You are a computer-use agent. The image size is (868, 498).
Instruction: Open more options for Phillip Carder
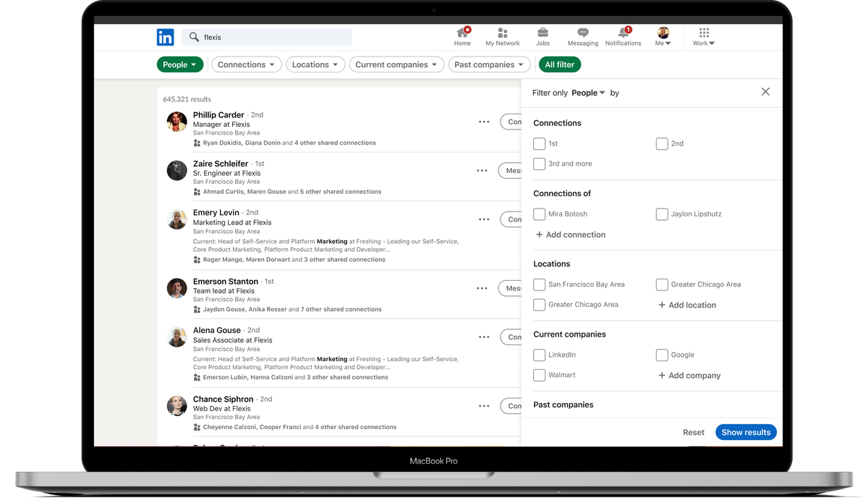(x=484, y=122)
